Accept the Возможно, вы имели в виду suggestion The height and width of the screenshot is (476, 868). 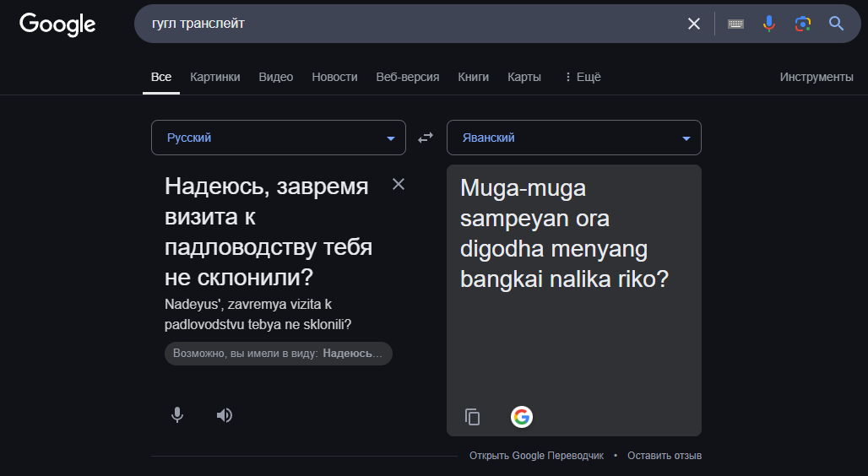[279, 354]
